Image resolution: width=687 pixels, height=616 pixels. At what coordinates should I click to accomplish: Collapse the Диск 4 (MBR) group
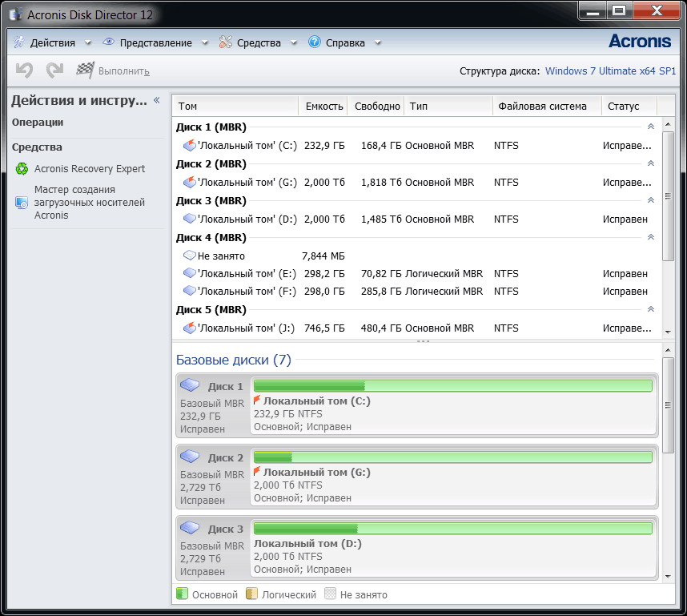651,237
